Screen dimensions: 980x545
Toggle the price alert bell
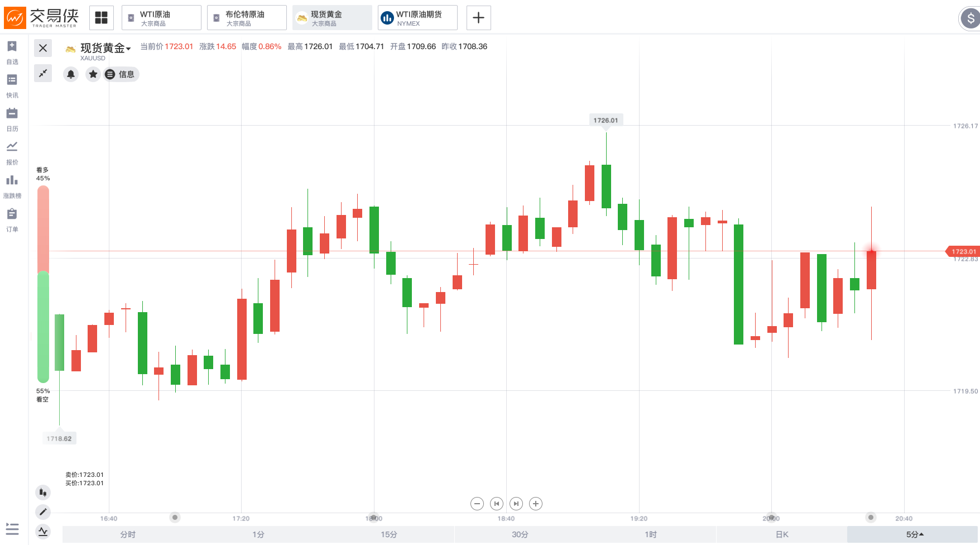(71, 74)
